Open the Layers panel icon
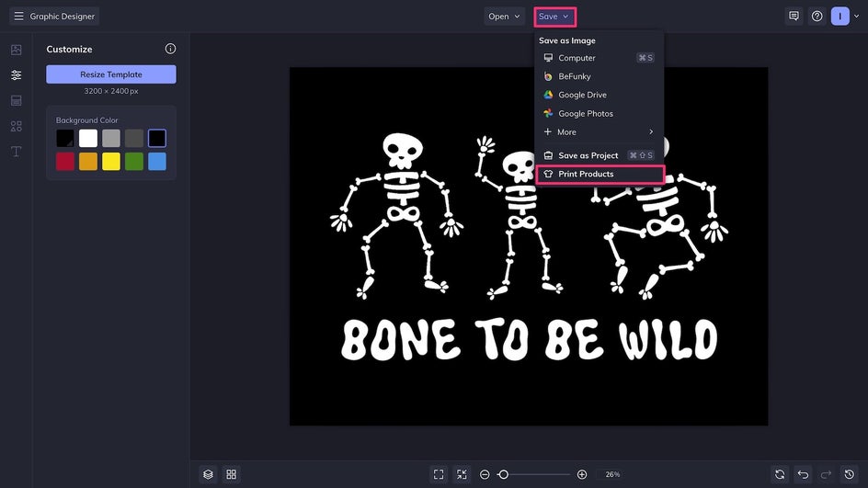This screenshot has height=488, width=868. coord(208,474)
